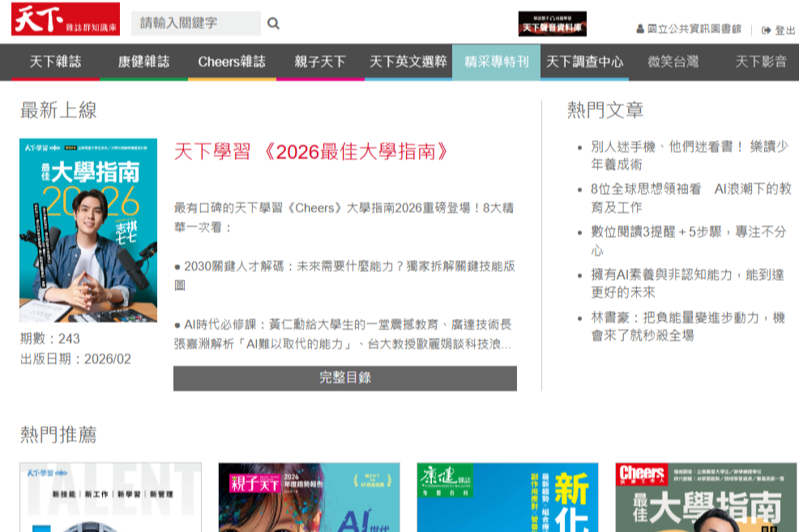The image size is (799, 532).
Task: Go to the 天下英文選粹 tab
Action: (x=408, y=62)
